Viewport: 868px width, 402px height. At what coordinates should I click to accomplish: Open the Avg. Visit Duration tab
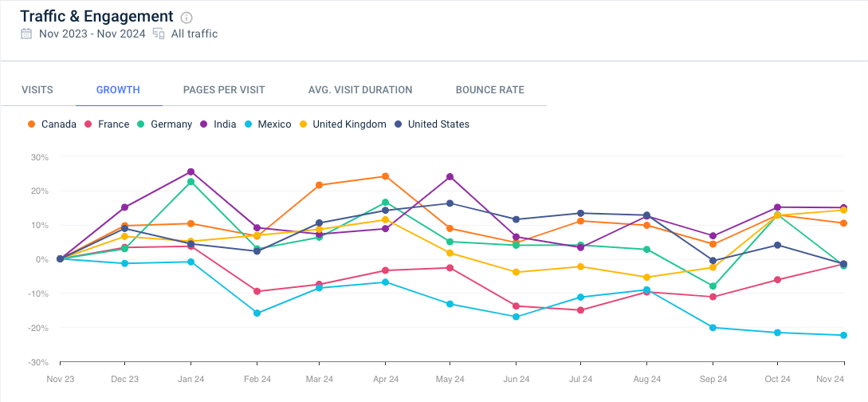coord(360,90)
